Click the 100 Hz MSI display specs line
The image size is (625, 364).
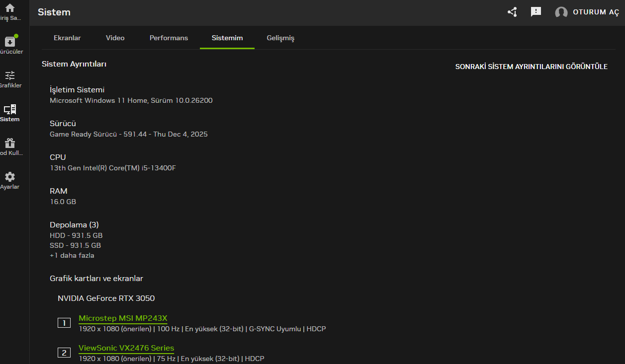[202, 329]
